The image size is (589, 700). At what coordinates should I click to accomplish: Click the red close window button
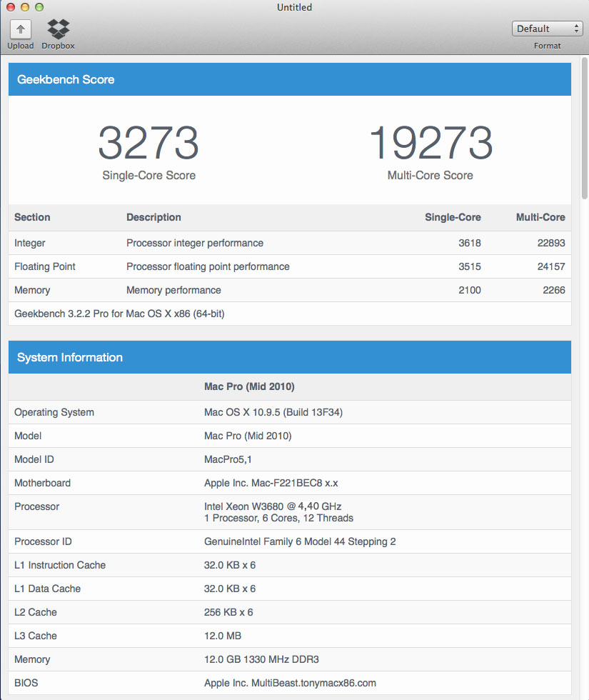pos(11,7)
